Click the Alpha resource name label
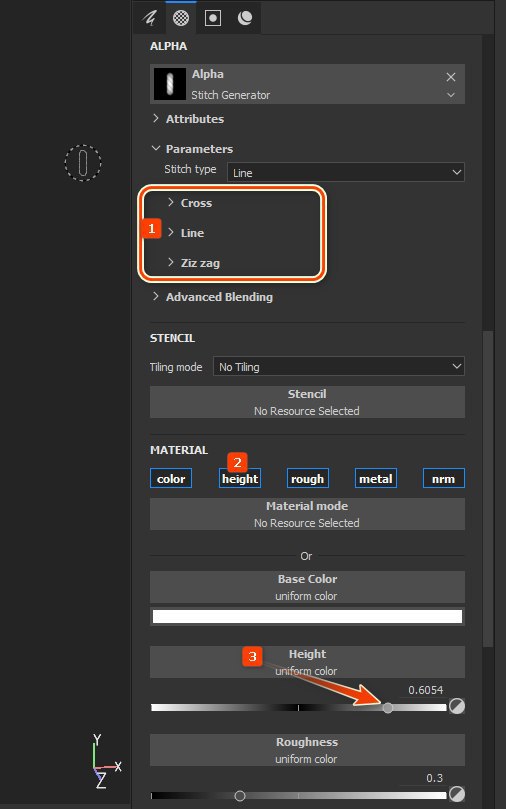 tap(207, 74)
